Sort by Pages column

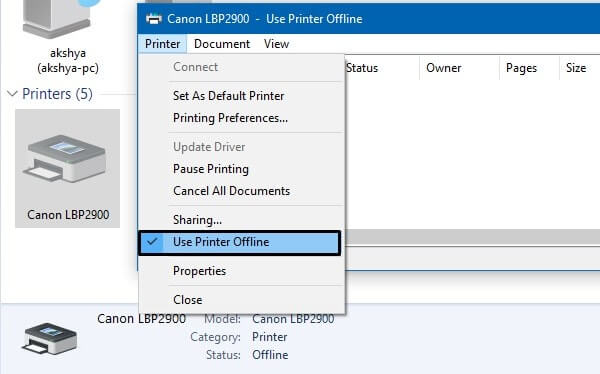[522, 68]
